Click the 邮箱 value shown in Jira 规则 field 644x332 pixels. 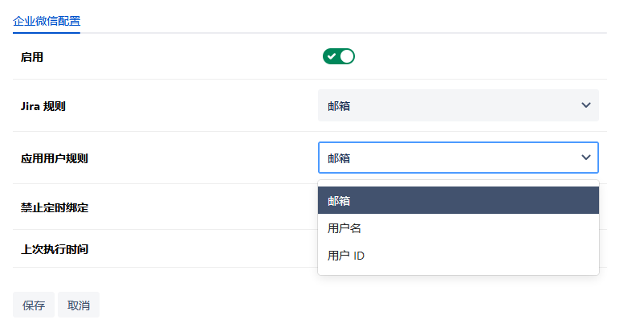[x=339, y=106]
